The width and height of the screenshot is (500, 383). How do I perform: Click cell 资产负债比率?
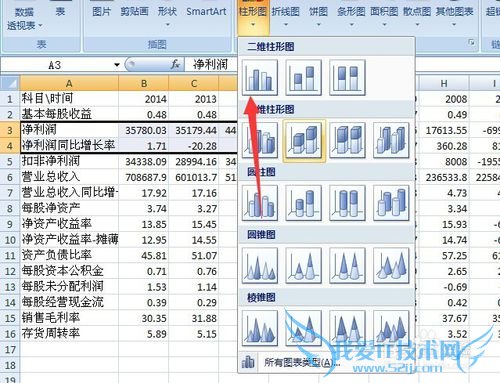click(x=69, y=255)
